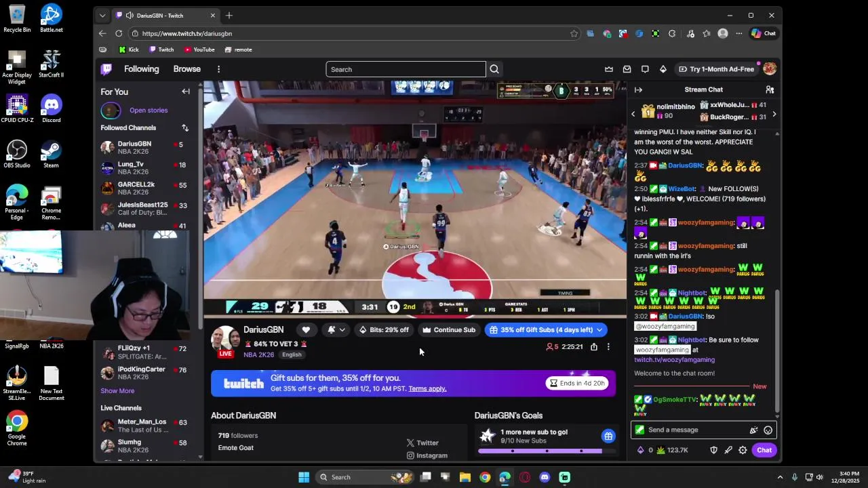Viewport: 868px width, 488px height.
Task: Click the Twitch logo home icon
Action: pyautogui.click(x=106, y=69)
